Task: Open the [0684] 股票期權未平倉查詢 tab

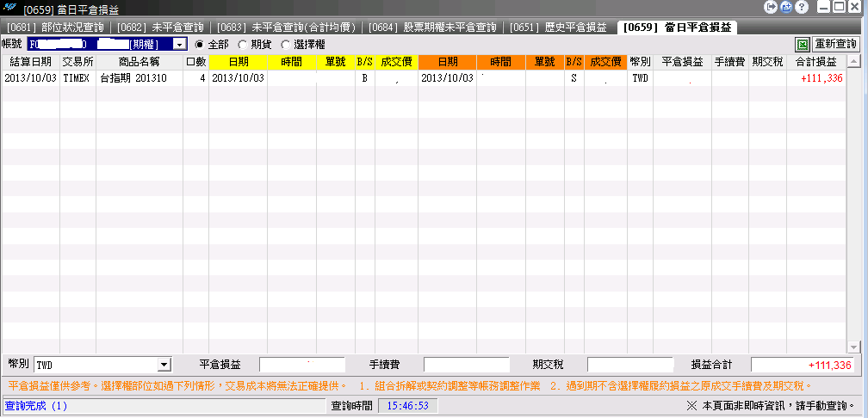Action: pyautogui.click(x=431, y=28)
